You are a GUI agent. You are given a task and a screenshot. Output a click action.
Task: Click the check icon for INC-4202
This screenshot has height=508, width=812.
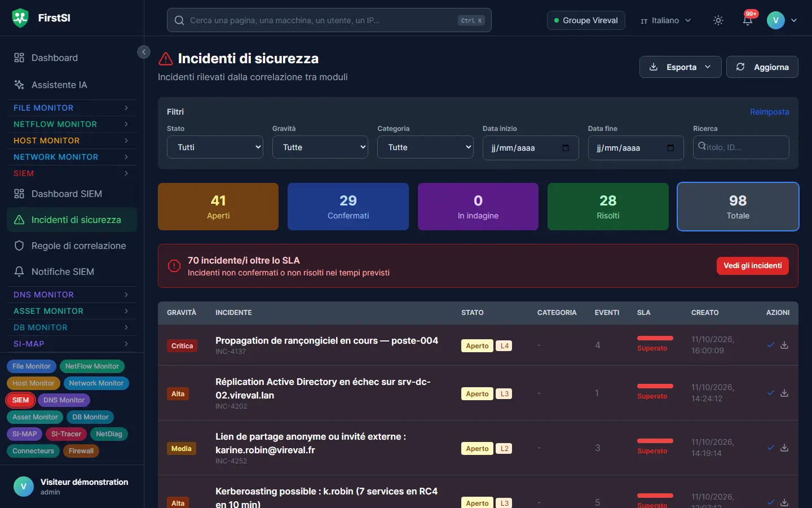(x=770, y=393)
